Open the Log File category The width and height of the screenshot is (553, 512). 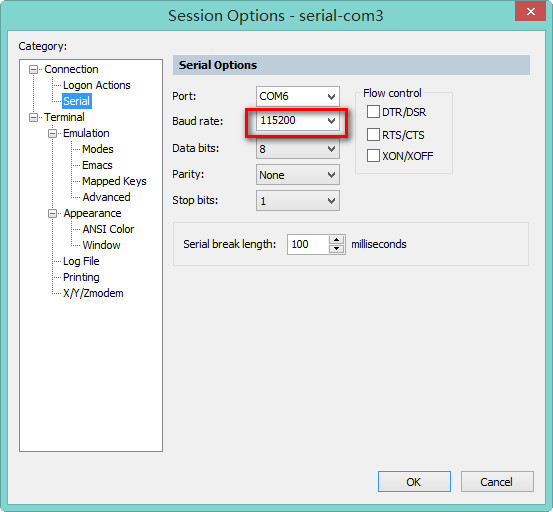[81, 261]
